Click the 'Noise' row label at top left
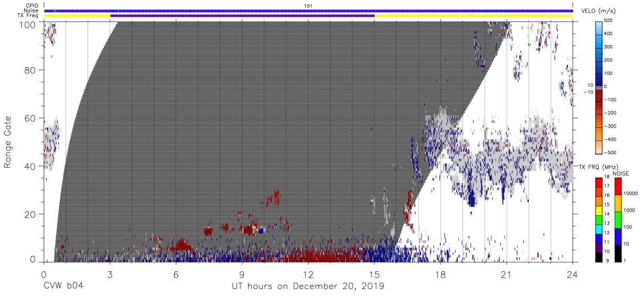 (x=31, y=10)
